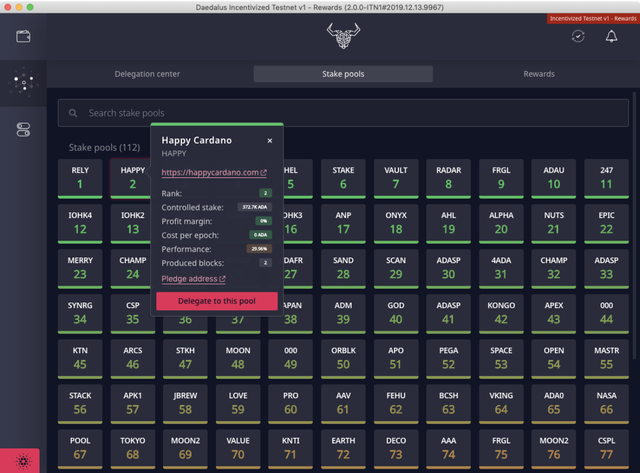Open the happycardano.com website link

coord(214,173)
